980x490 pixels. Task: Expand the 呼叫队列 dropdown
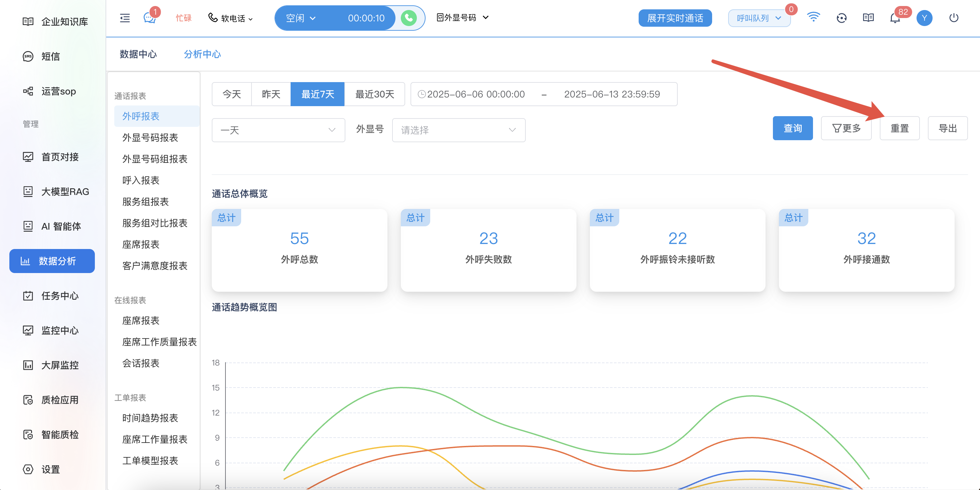759,18
